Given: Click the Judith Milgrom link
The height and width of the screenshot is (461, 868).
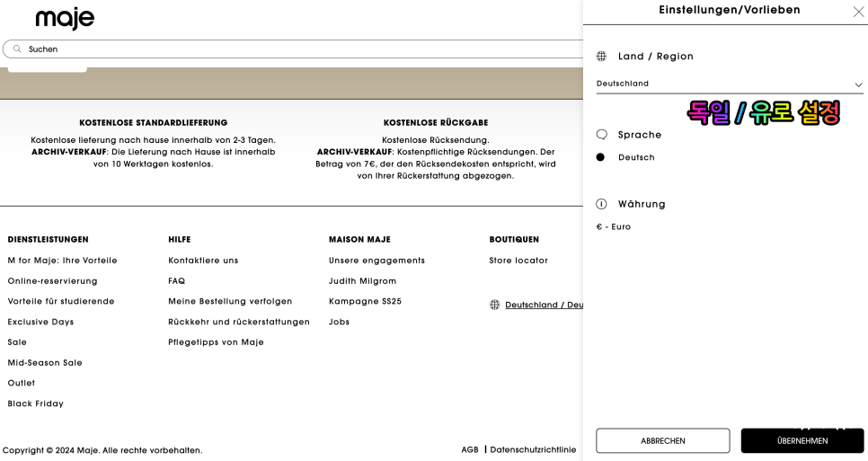Looking at the screenshot, I should (x=363, y=281).
